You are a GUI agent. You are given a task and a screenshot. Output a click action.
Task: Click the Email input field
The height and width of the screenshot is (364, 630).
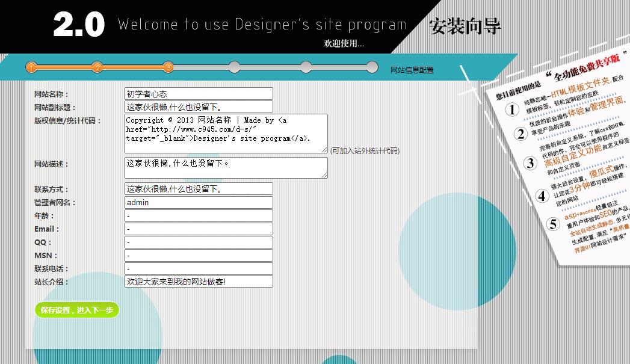[199, 229]
